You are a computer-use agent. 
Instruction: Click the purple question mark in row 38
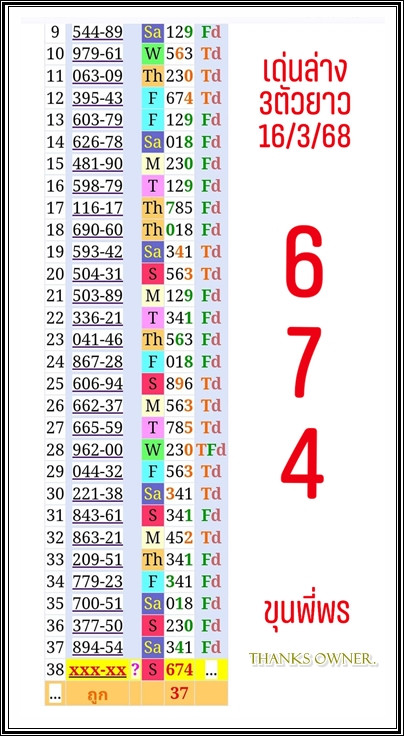pyautogui.click(x=135, y=670)
